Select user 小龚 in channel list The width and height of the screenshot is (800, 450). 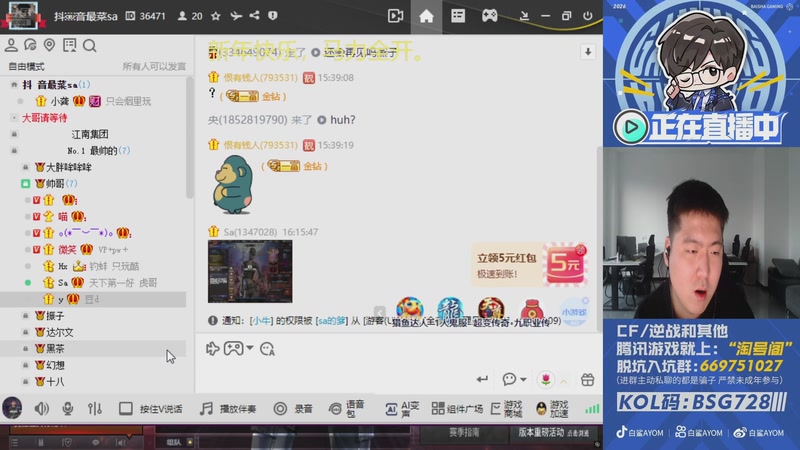pos(59,101)
